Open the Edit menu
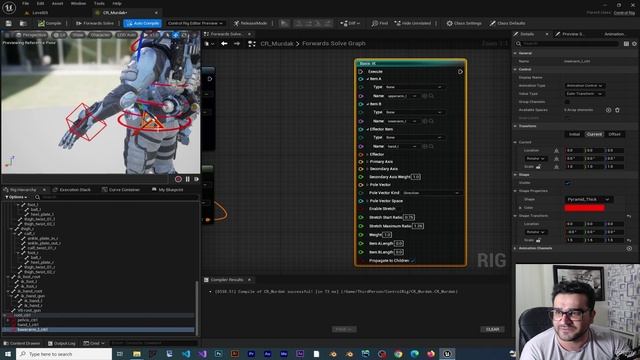Viewport: 640px width, 360px height. pos(40,3)
